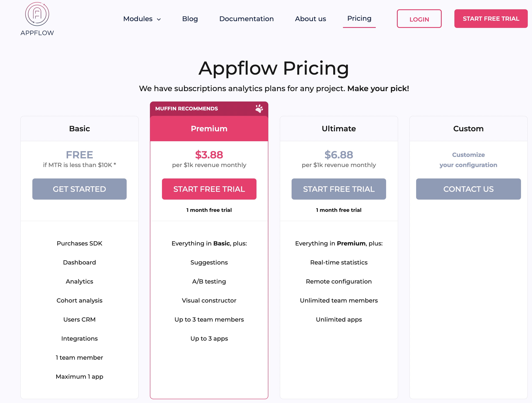Image resolution: width=532 pixels, height=403 pixels.
Task: Click the LOGIN button
Action: coord(419,19)
